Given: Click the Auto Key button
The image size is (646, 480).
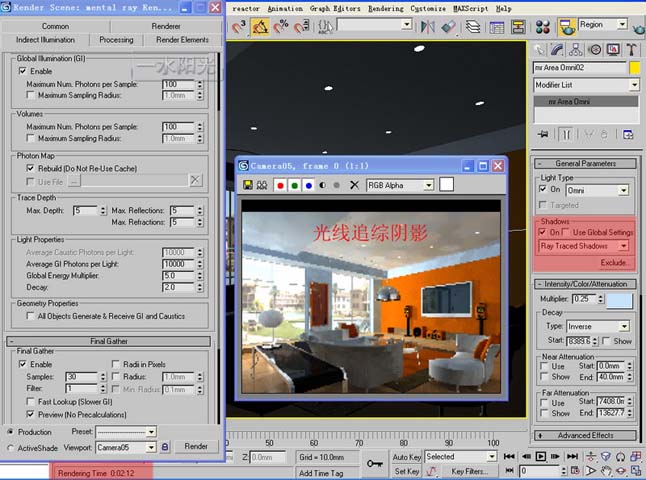Looking at the screenshot, I should pyautogui.click(x=407, y=457).
